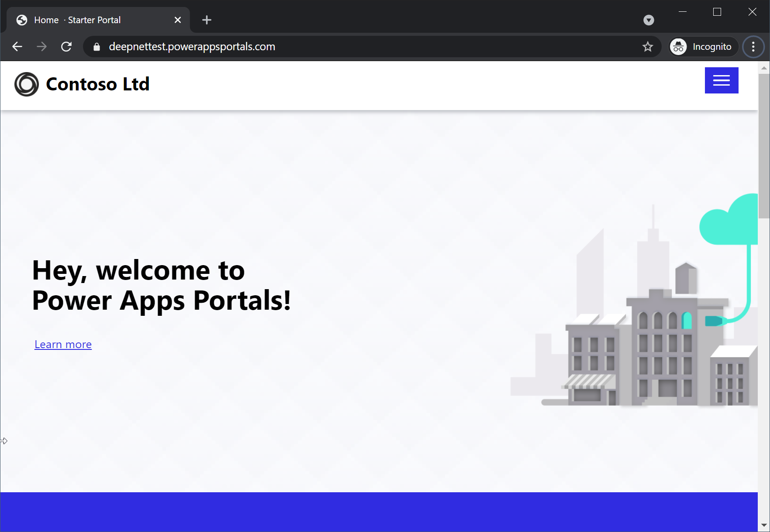
Task: Open Chrome's three-dot menu
Action: [x=753, y=47]
